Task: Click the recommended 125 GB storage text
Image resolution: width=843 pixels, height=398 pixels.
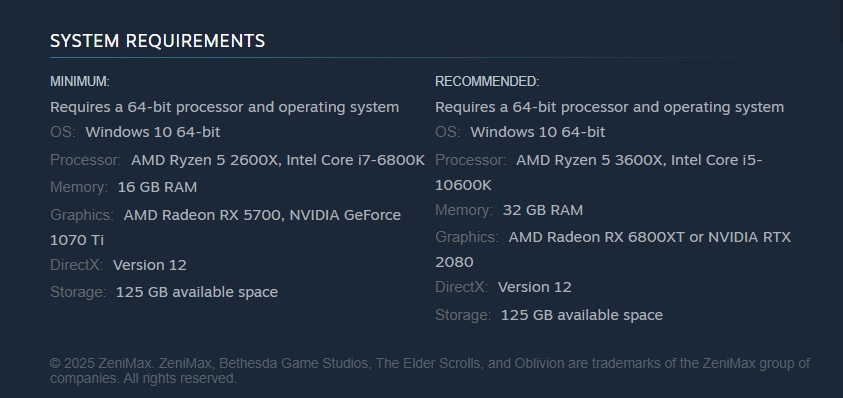Action: point(582,315)
